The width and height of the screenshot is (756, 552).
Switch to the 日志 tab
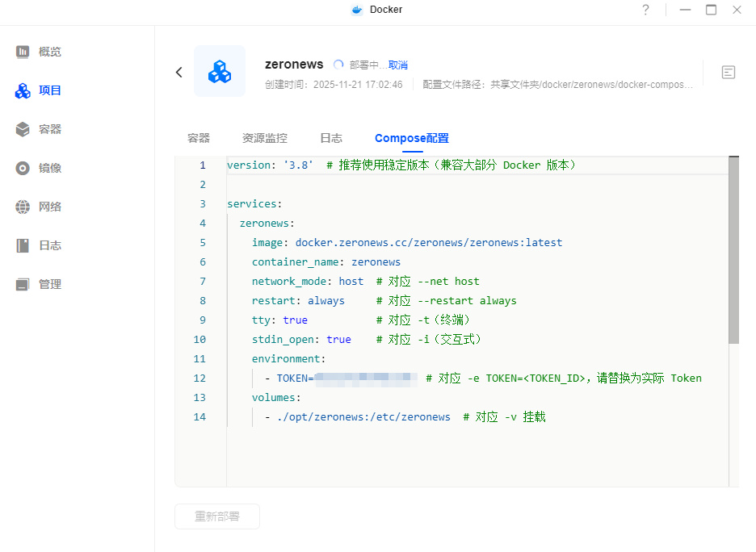click(331, 138)
